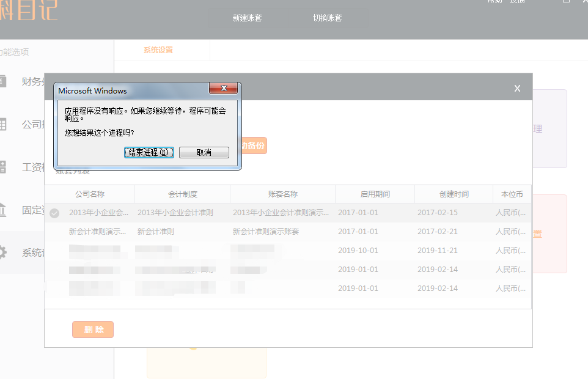Click the 财务 sidebar icon

point(2,81)
